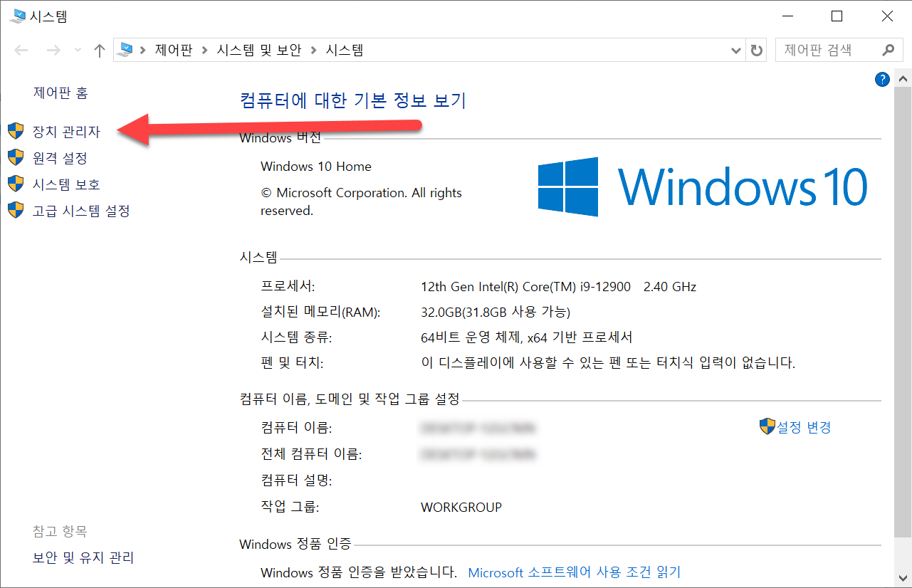
Task: Select 시스템 및 보안 breadcrumb item
Action: pyautogui.click(x=259, y=51)
